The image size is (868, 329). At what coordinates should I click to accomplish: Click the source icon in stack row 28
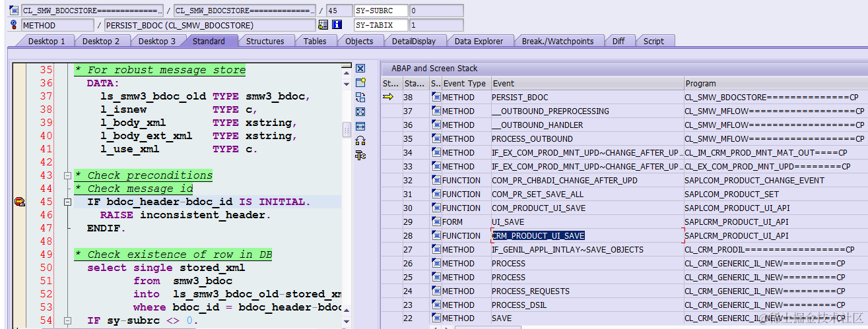[436, 235]
